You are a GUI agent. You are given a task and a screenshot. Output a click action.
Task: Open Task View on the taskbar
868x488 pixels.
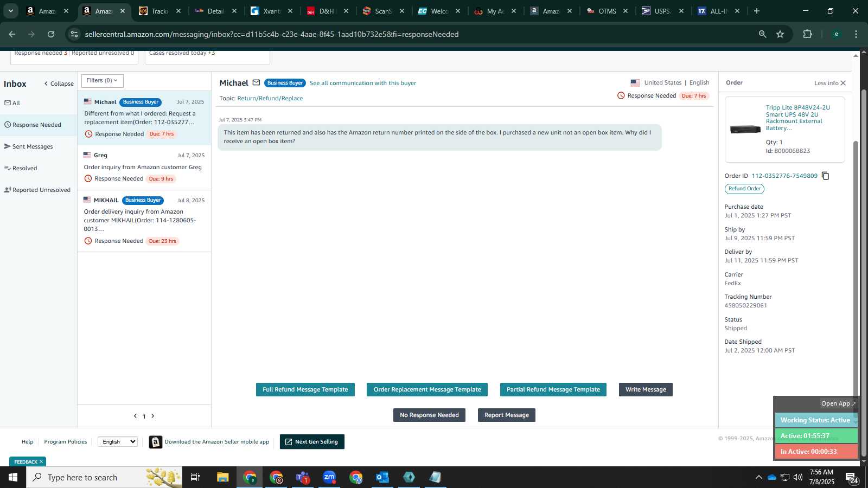[195, 477]
